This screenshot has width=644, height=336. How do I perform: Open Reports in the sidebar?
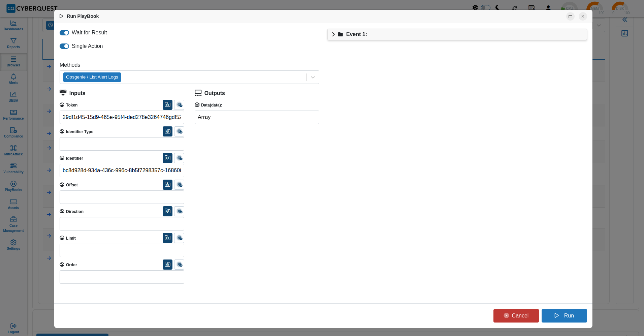(13, 43)
